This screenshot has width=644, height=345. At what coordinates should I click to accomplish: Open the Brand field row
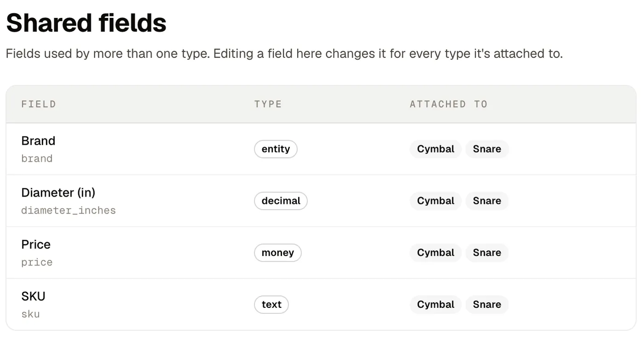(x=321, y=149)
